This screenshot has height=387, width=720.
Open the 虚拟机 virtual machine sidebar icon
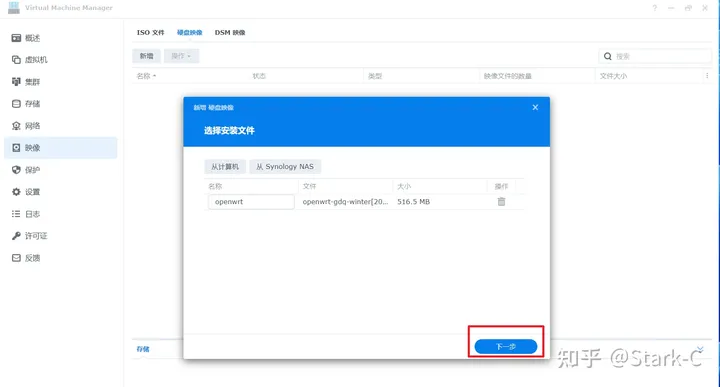pyautogui.click(x=16, y=60)
